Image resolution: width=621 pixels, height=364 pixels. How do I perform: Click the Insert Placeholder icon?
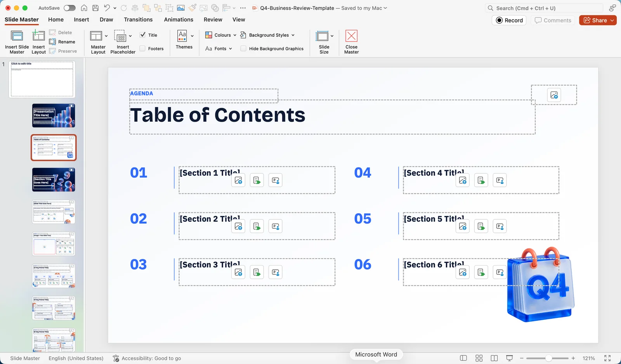[x=120, y=36]
